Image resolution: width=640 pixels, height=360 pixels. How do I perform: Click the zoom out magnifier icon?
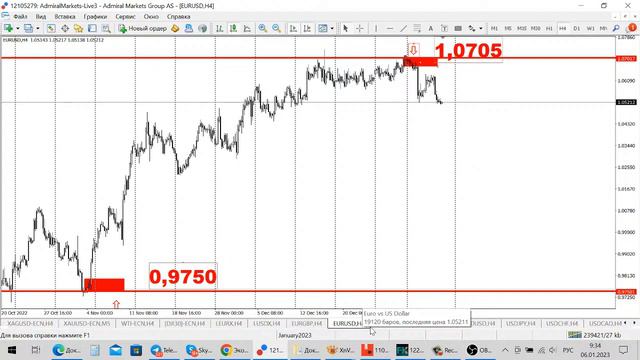click(276, 28)
